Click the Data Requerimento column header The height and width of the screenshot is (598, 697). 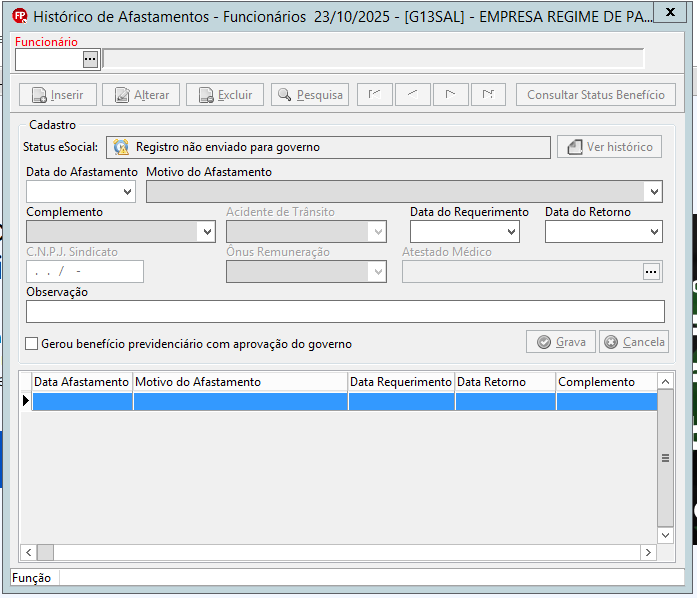point(401,382)
